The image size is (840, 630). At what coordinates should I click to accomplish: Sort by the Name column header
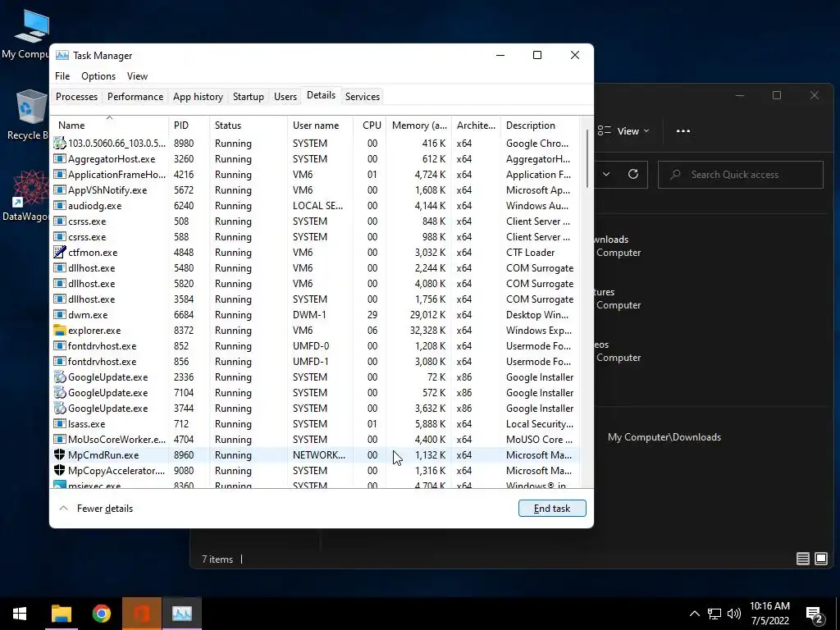110,126
